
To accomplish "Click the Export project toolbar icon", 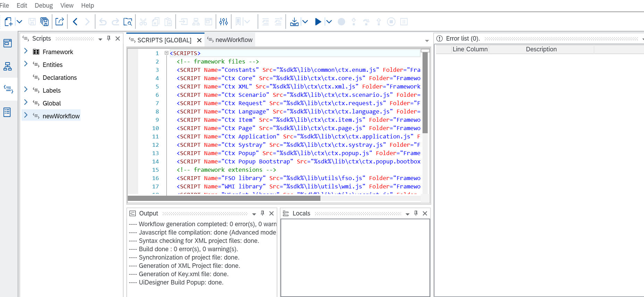I will (59, 22).
